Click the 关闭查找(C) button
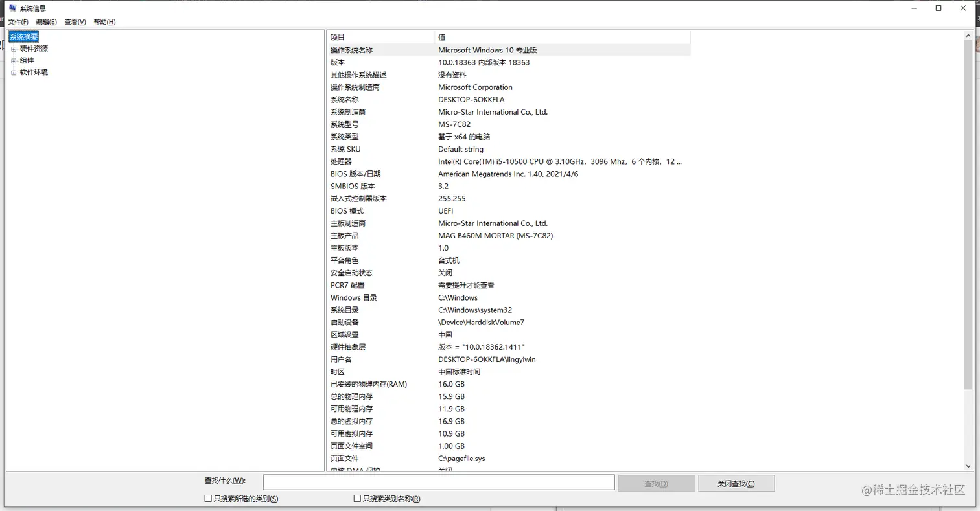The width and height of the screenshot is (980, 511). (736, 483)
